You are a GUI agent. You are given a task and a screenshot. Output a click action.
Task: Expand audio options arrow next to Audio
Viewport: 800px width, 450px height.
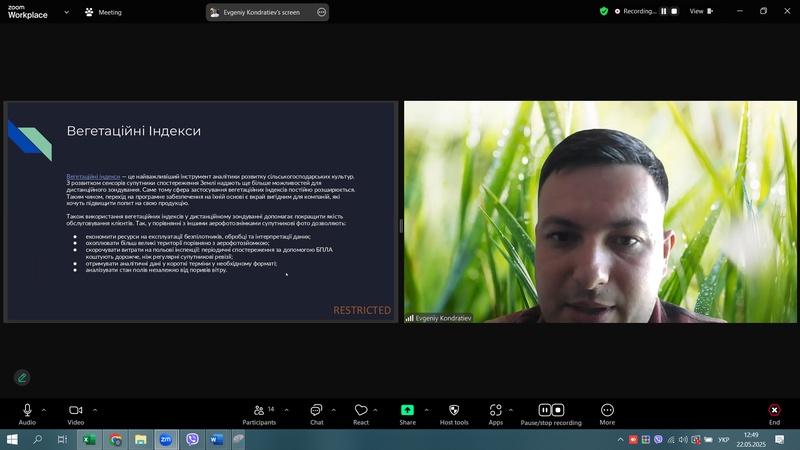point(45,409)
